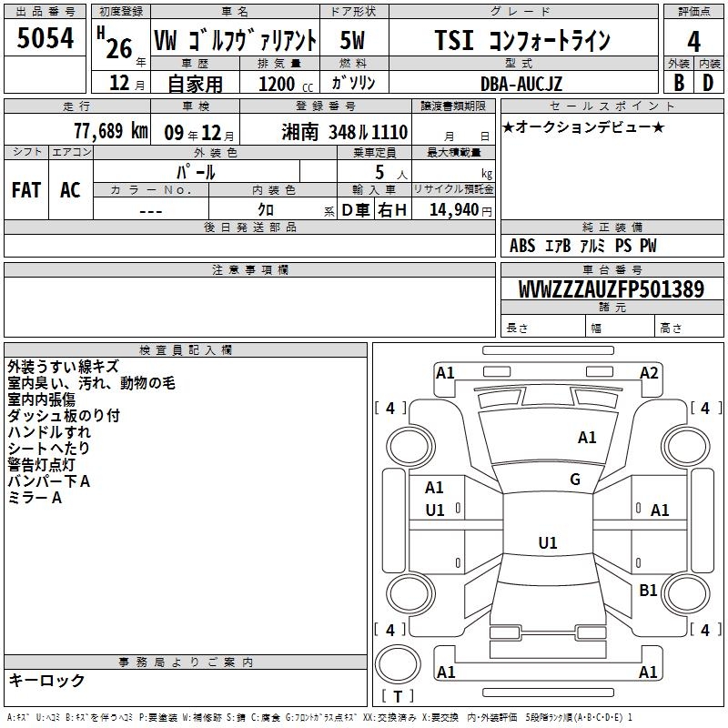Click the note ダッシュ板のり付
Viewport: 728px width, 728px height.
(x=64, y=416)
